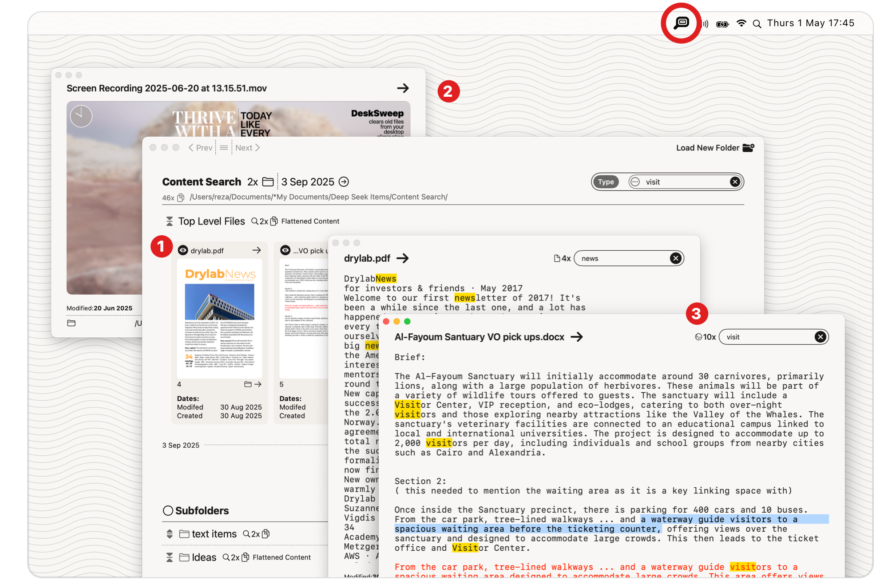The image size is (888, 588).
Task: Open arrow beside Al-Fayoum docx title
Action: tap(576, 337)
